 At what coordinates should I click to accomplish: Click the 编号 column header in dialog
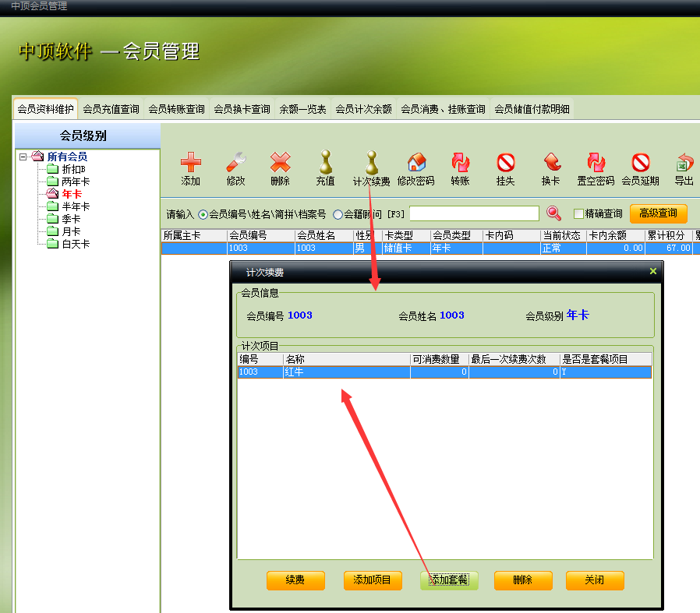[260, 359]
